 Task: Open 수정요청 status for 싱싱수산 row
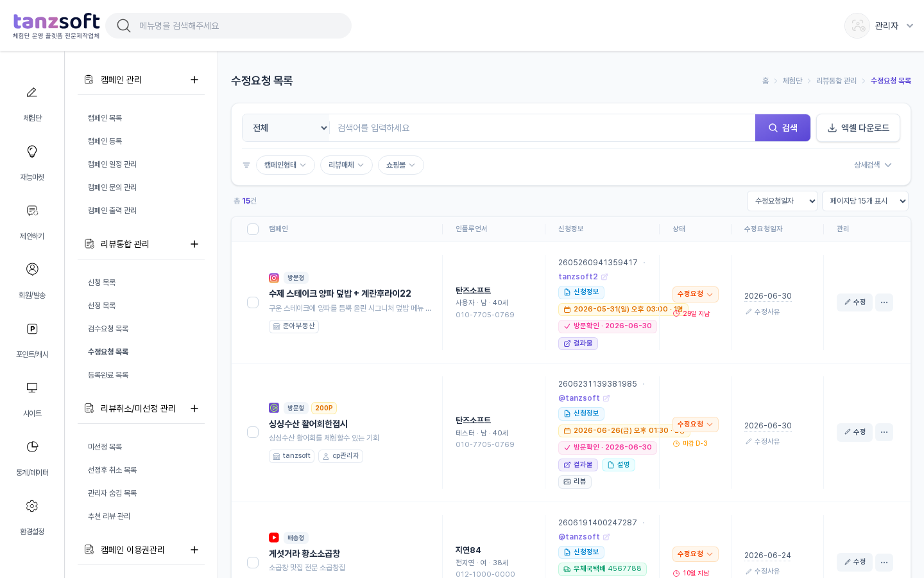[x=696, y=425]
